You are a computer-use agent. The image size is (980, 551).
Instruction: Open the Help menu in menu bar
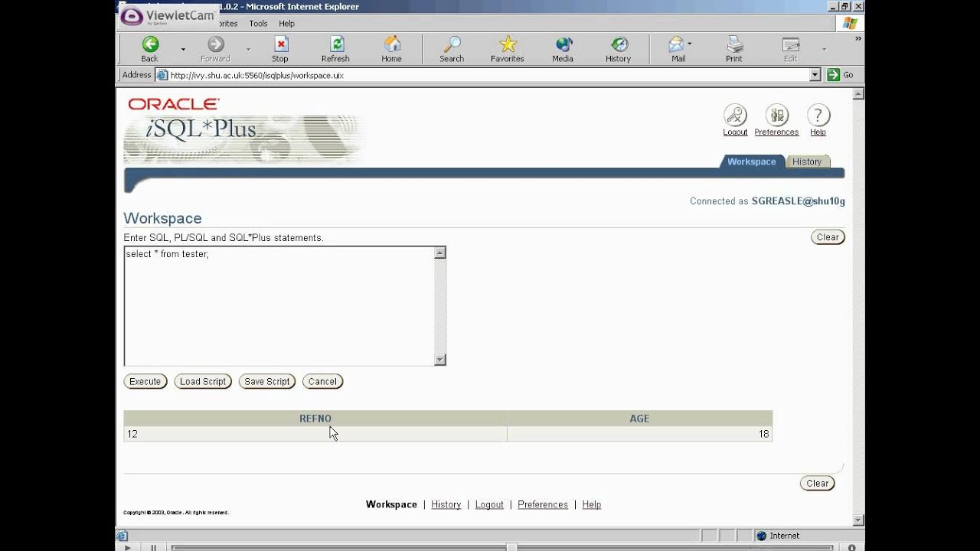coord(286,24)
